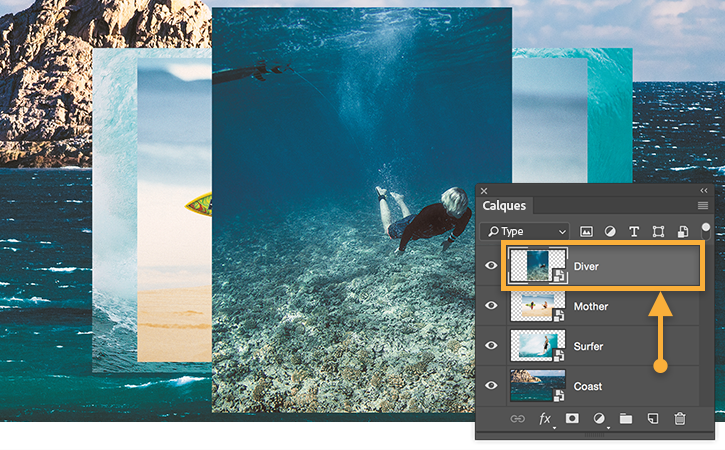The height and width of the screenshot is (450, 725).
Task: Hide the Diver layer
Action: point(491,265)
